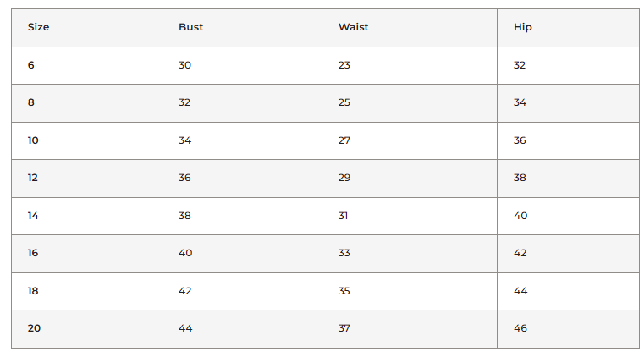This screenshot has height=357, width=644.
Task: Select the size 8 row label
Action: tap(31, 102)
